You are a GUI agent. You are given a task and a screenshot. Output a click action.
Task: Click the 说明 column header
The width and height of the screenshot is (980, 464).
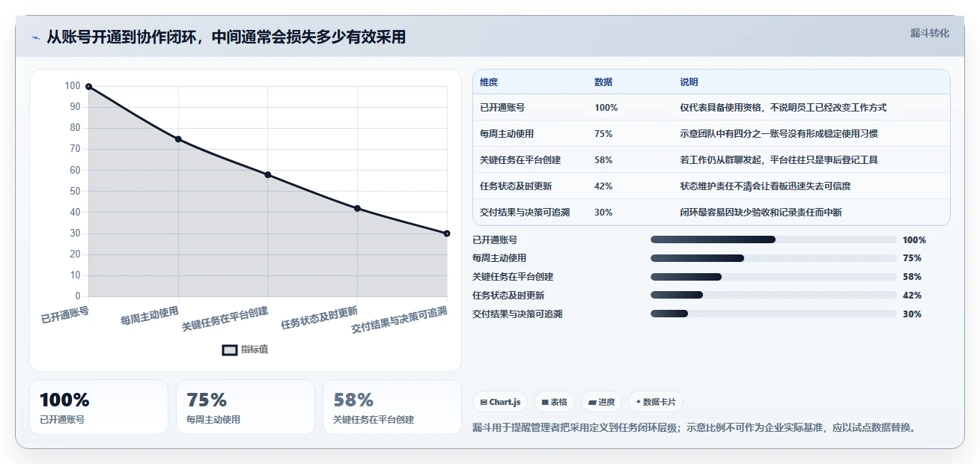coord(689,82)
